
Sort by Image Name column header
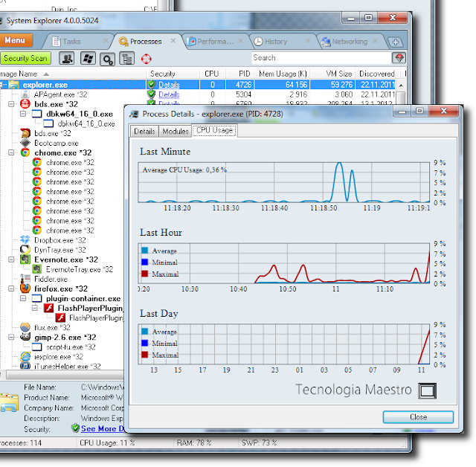click(x=73, y=74)
